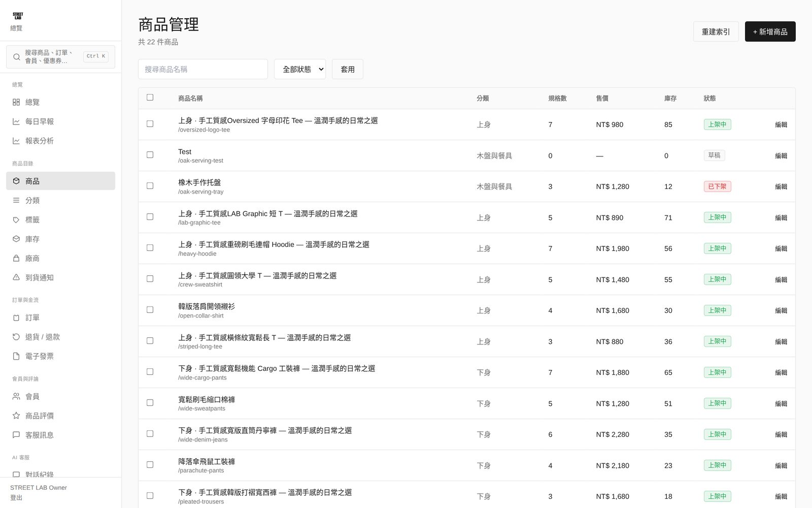Image resolution: width=812 pixels, height=508 pixels.
Task: Click the 每日早報 chart icon
Action: coord(16,121)
